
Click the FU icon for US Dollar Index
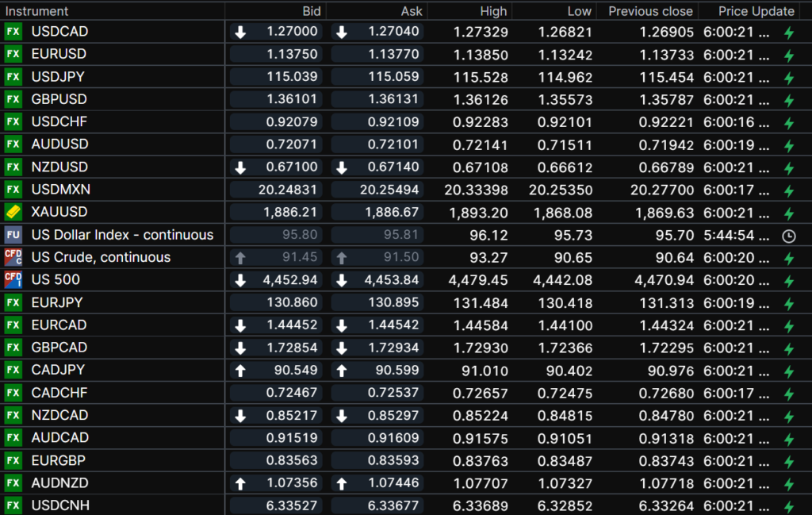[x=13, y=235]
